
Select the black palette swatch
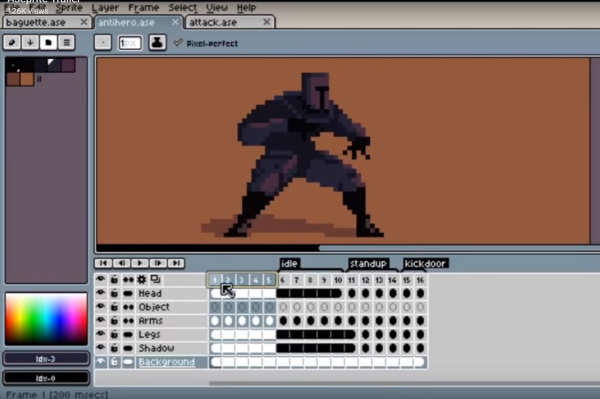[13, 66]
